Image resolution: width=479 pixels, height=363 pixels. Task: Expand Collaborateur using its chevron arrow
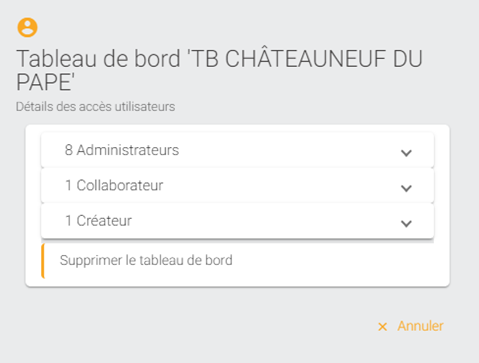406,188
